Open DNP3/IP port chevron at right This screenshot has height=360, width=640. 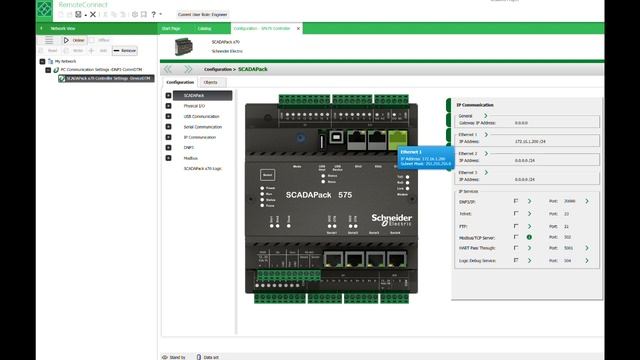(587, 201)
